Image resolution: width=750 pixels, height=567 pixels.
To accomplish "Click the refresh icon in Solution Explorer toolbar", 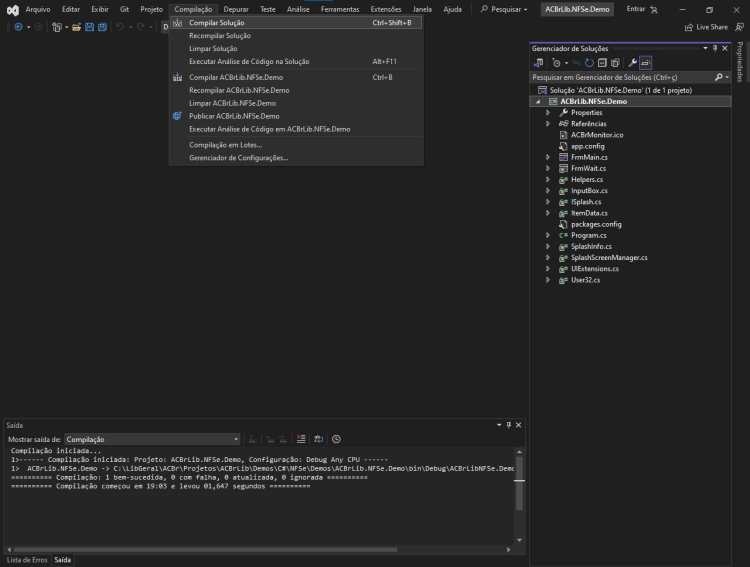I will (x=589, y=63).
